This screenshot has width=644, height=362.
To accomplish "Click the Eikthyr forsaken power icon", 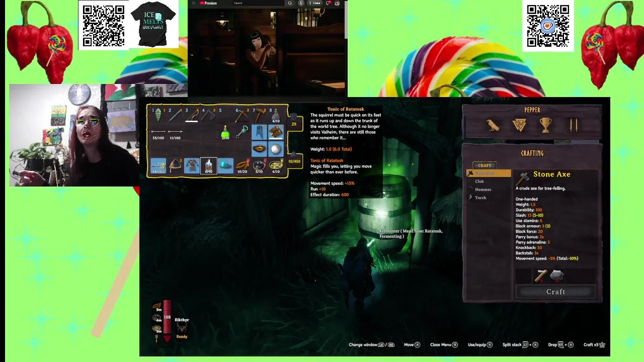I will pos(182,328).
